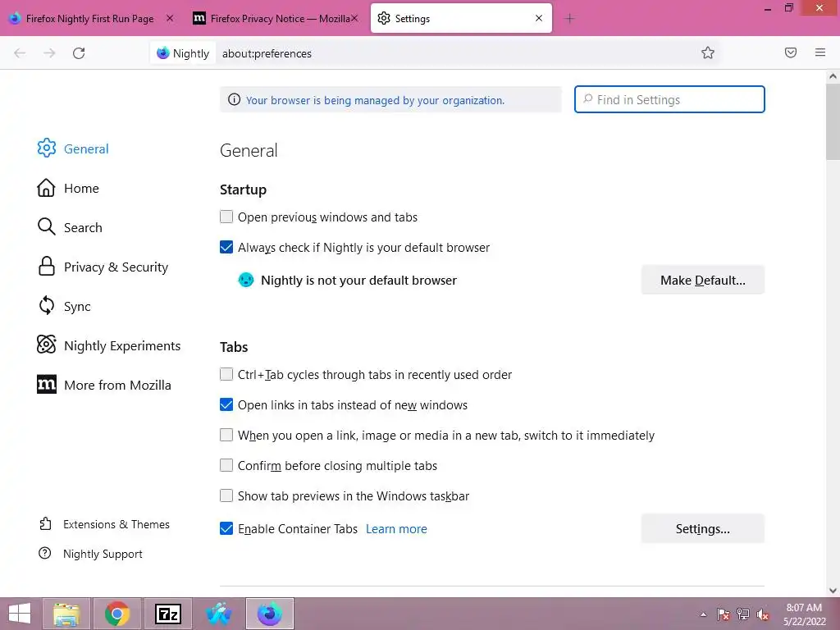
Task: Enable Ctrl+Tab cycles through tabs checkbox
Action: point(226,374)
